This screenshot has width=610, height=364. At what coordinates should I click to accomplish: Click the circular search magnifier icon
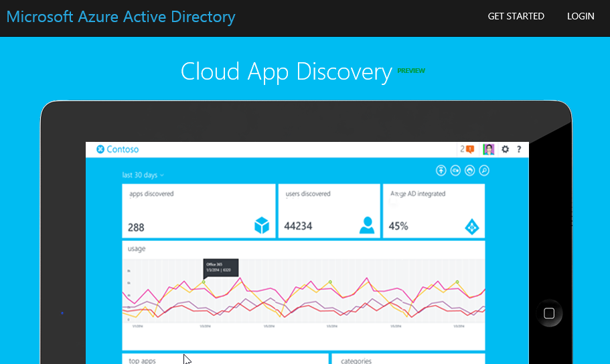tap(484, 171)
